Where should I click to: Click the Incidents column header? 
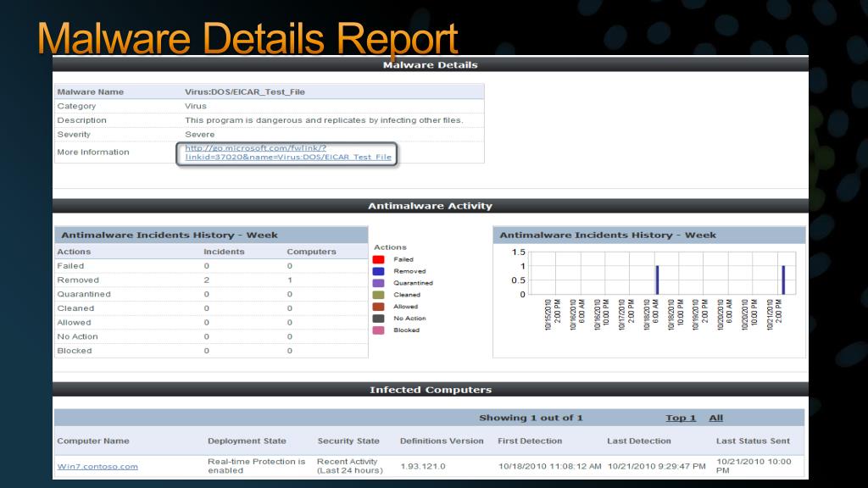[224, 251]
